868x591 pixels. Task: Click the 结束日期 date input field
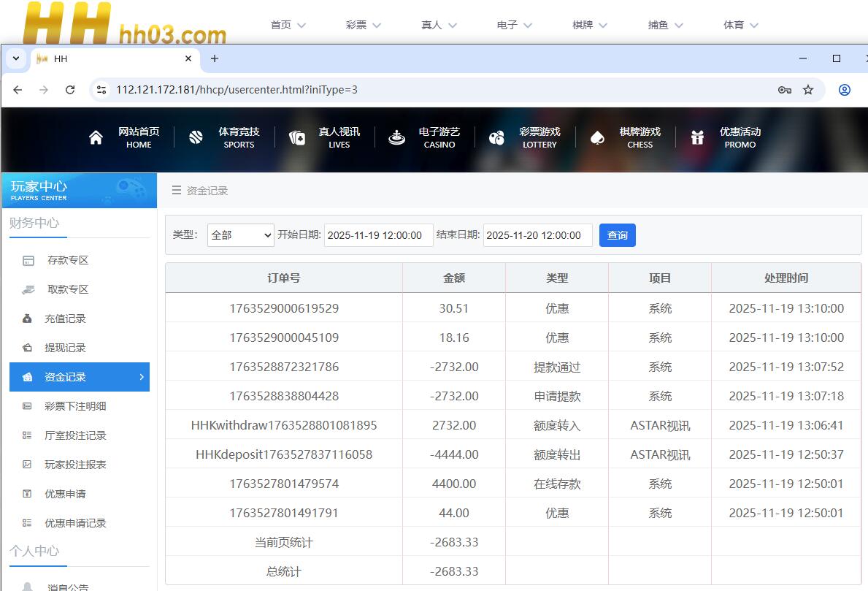click(x=537, y=235)
